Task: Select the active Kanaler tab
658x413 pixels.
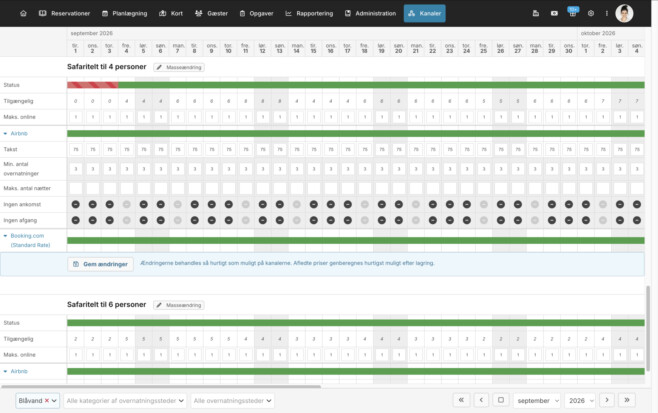Action: tap(425, 13)
